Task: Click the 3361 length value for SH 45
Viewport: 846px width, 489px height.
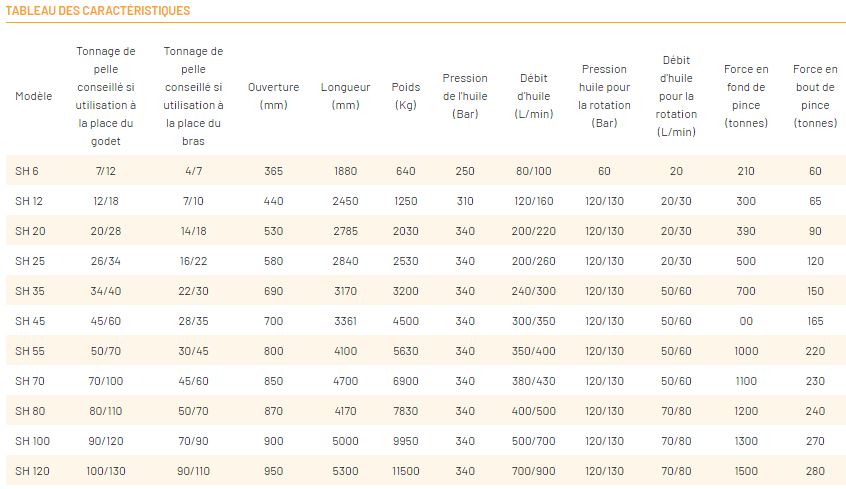Action: [x=345, y=321]
